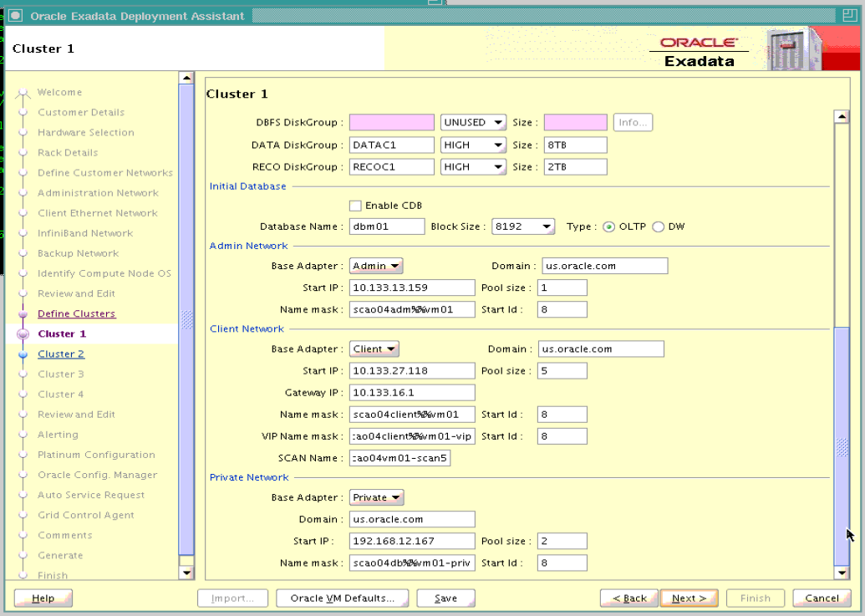Click the Cluster 2 step bullet icon

tap(23, 354)
